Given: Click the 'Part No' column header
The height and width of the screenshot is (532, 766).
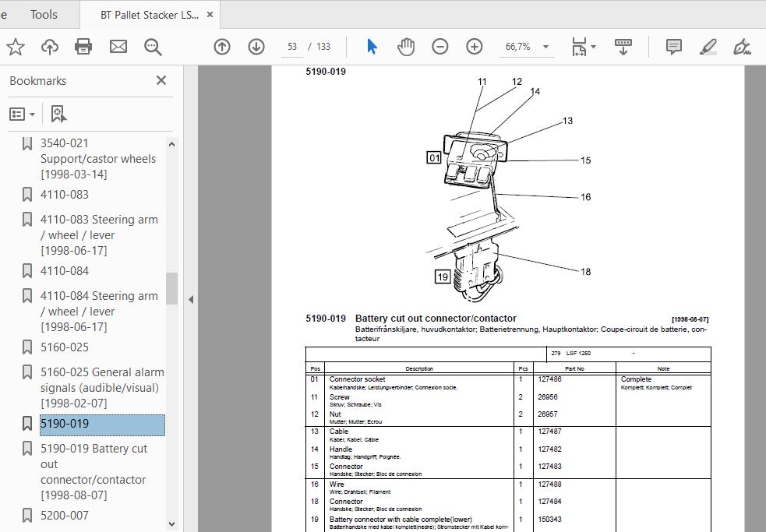Looking at the screenshot, I should point(574,369).
